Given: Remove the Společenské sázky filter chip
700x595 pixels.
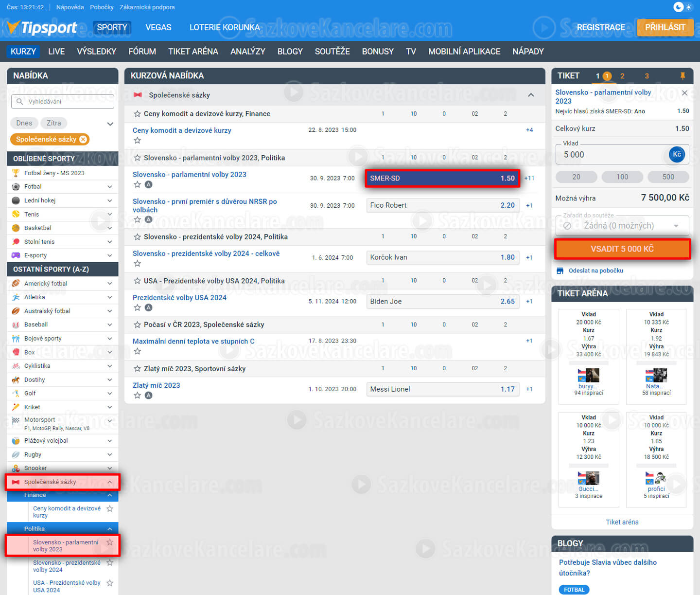Looking at the screenshot, I should [x=83, y=139].
